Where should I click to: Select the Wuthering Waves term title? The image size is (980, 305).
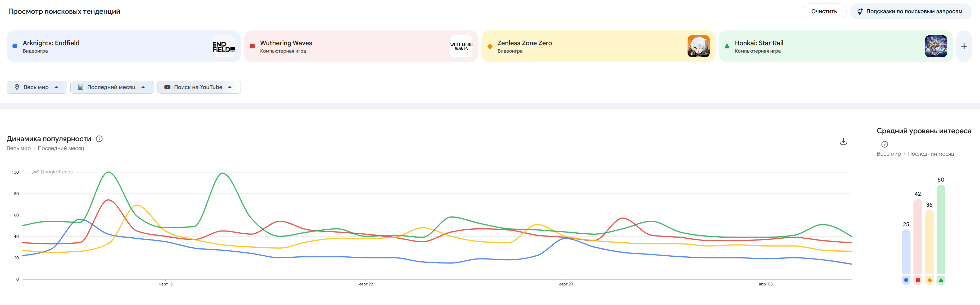coord(286,43)
